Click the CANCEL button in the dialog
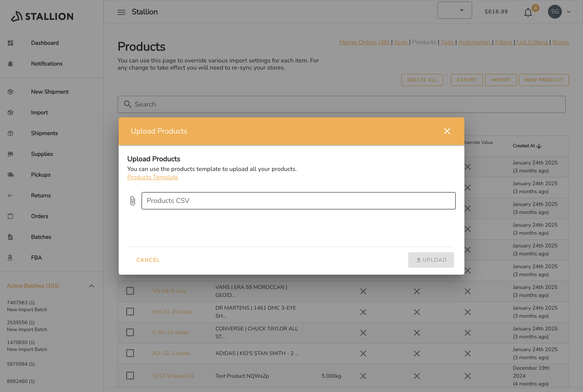The height and width of the screenshot is (392, 583). 148,260
